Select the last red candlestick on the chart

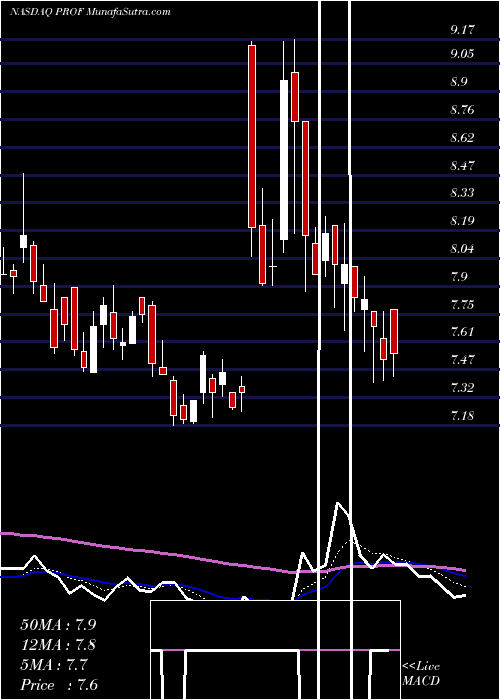tap(394, 331)
